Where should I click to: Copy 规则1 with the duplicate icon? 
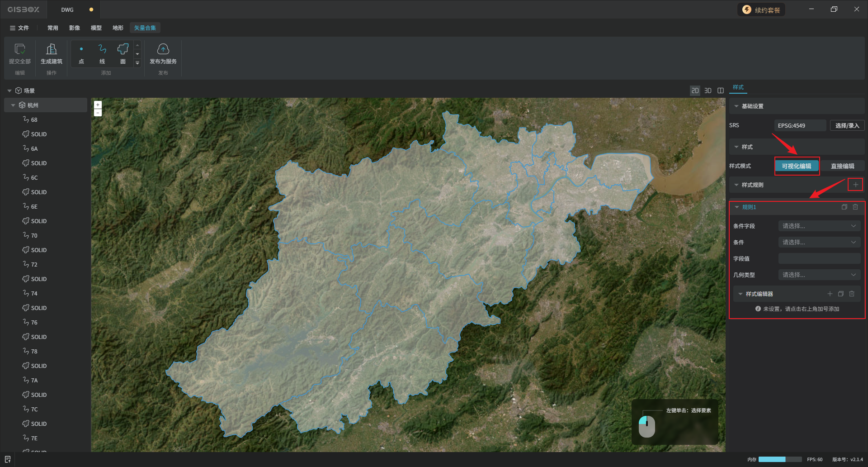click(x=844, y=207)
